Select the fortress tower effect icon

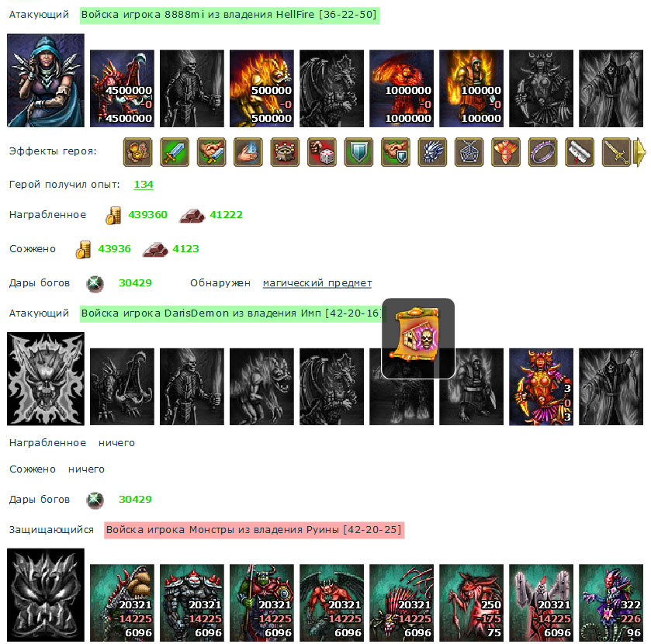285,152
